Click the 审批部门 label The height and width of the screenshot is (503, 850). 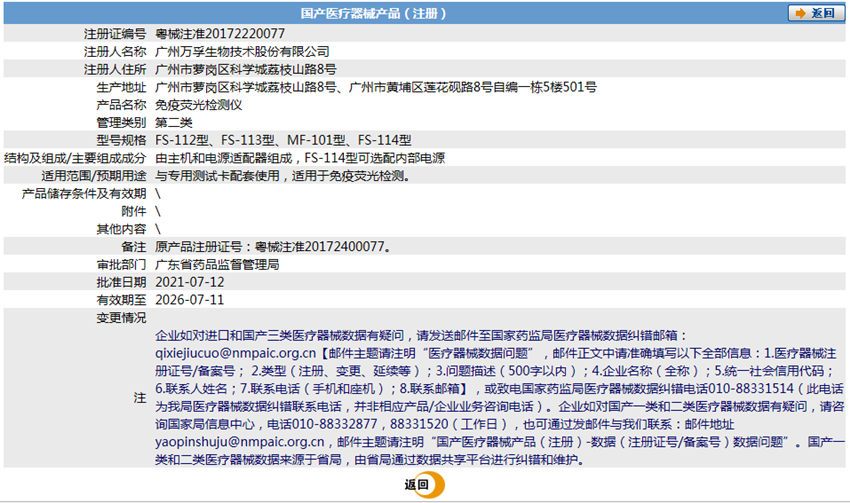121,265
